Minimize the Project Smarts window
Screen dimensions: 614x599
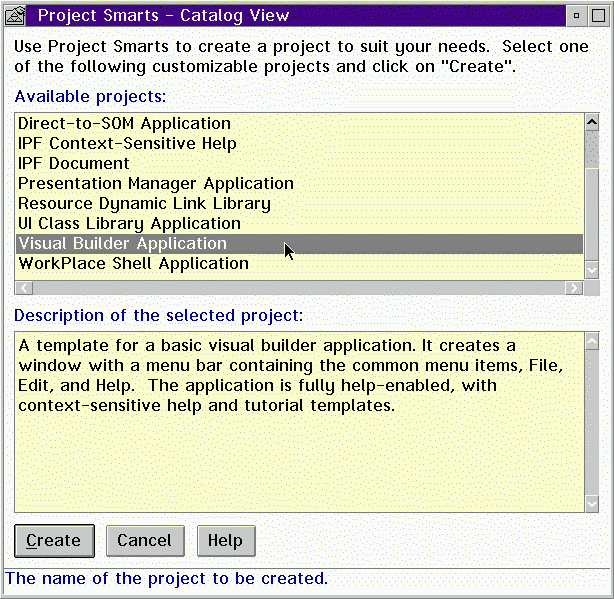tap(576, 16)
